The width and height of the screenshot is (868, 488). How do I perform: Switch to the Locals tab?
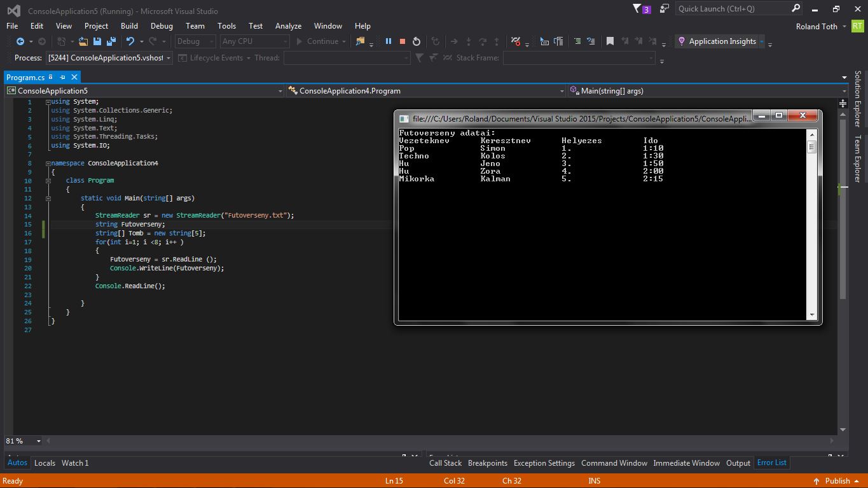tap(45, 463)
